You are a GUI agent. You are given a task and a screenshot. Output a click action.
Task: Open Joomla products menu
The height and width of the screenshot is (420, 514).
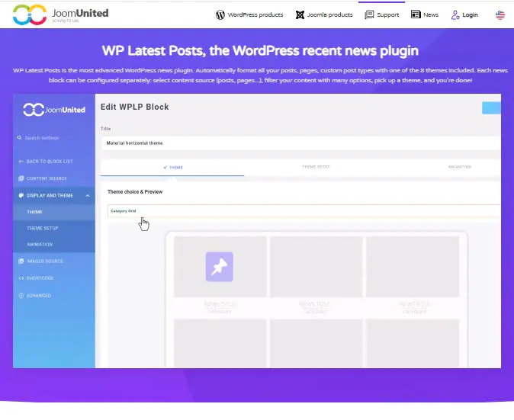[324, 14]
